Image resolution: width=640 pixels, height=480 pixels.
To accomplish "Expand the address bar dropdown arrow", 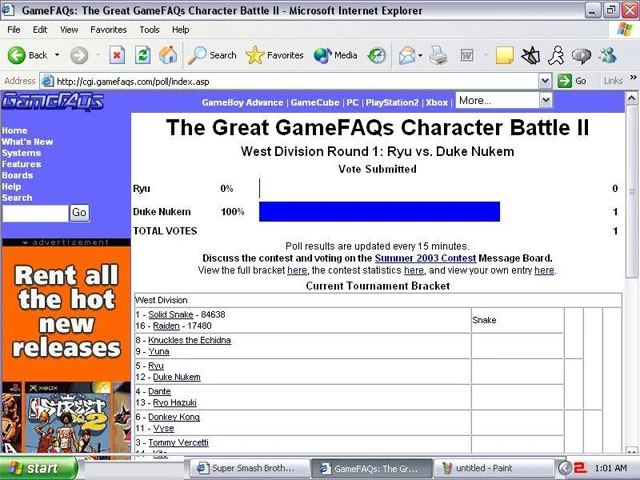I will point(544,81).
